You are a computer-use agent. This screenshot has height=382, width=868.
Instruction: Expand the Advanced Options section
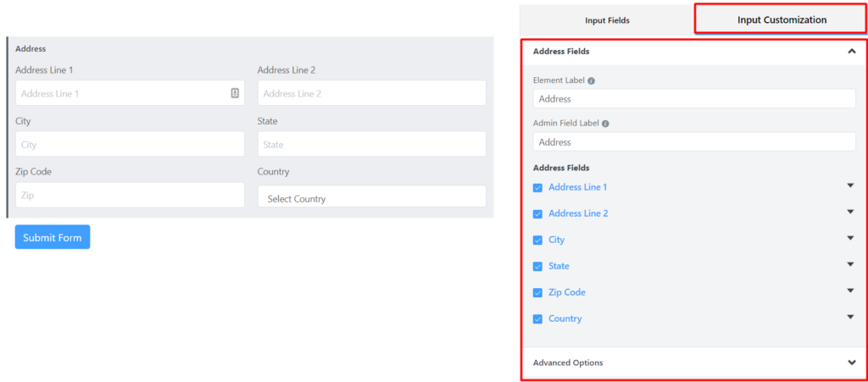pyautogui.click(x=851, y=363)
